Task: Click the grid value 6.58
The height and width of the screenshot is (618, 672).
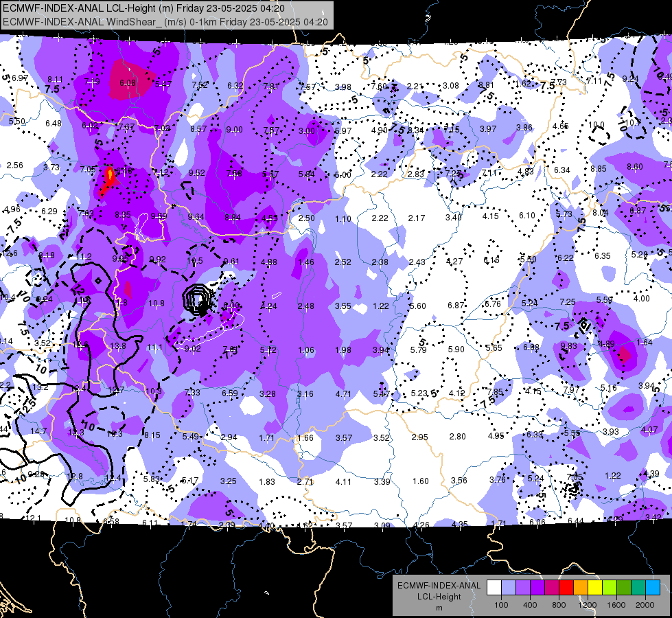Action: (111, 521)
